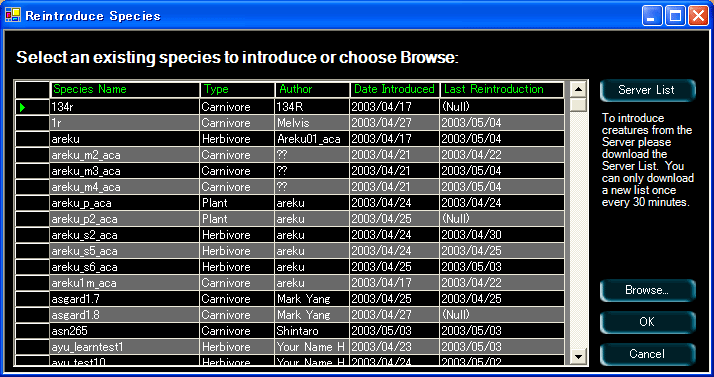Screen dimensions: 714x377
Task: Click 'Mark Yang' author in asgard1.8 row
Action: tap(312, 315)
